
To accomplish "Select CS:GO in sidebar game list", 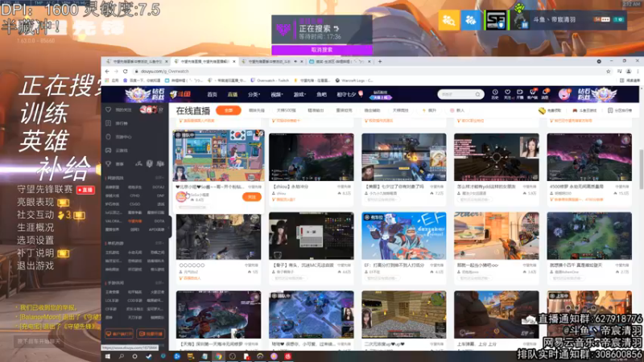I will (134, 204).
